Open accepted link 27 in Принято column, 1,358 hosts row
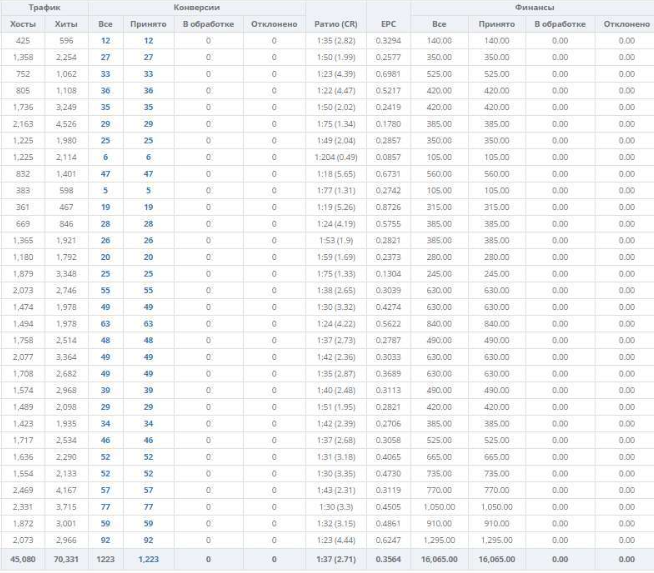The height and width of the screenshot is (573, 654). [148, 58]
